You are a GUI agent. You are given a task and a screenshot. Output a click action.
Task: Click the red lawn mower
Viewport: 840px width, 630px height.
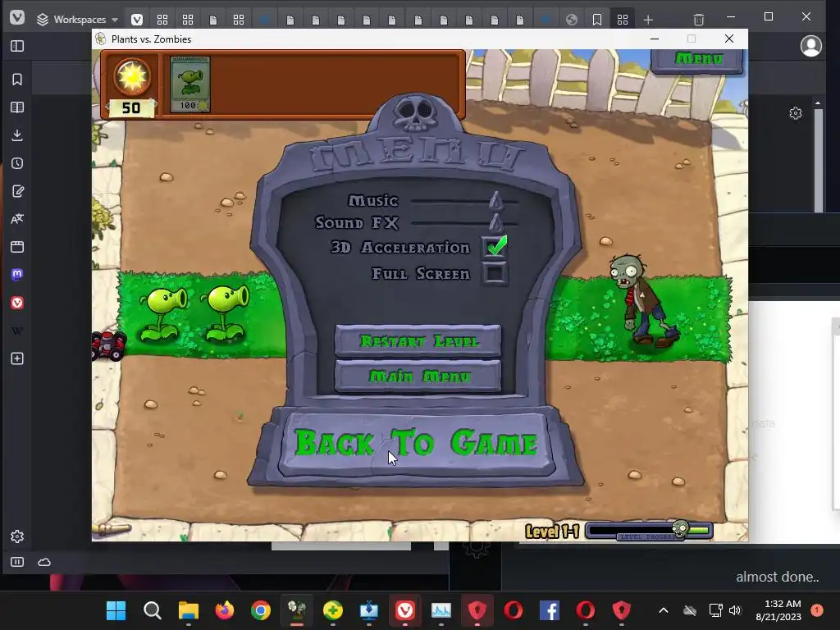[109, 345]
